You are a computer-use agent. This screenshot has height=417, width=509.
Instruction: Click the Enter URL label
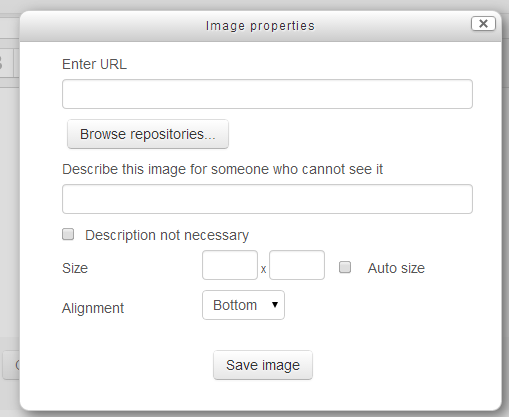pos(94,64)
